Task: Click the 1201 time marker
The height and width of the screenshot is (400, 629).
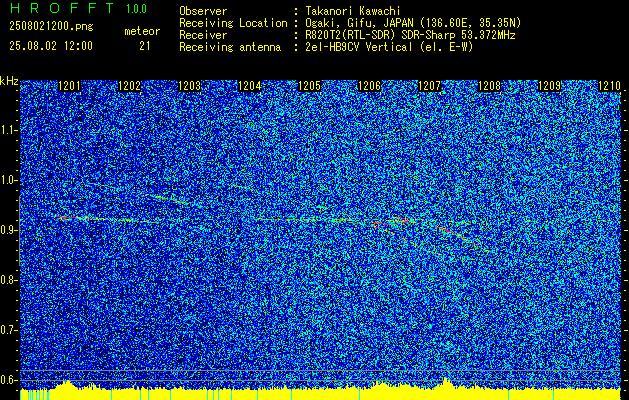Action: (x=69, y=86)
